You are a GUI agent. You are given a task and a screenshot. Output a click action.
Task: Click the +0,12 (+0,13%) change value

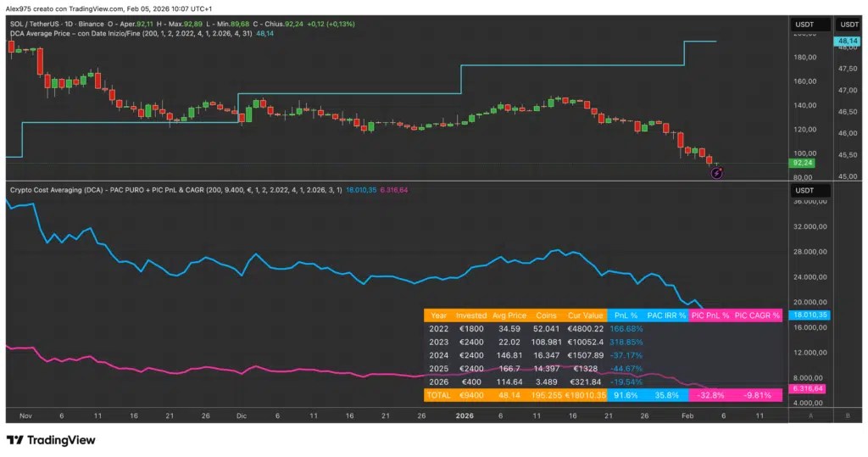click(331, 24)
